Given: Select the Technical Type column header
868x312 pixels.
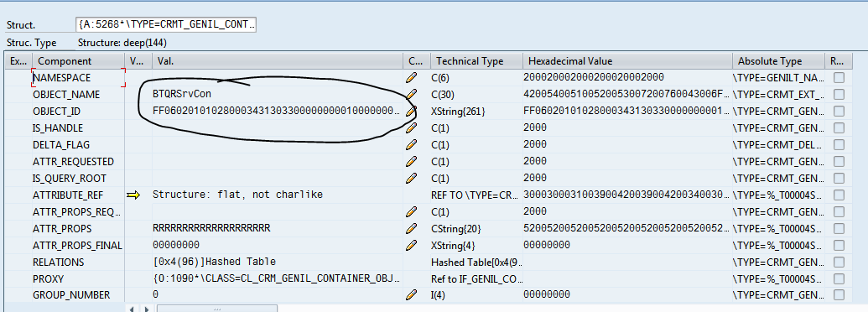Looking at the screenshot, I should click(x=476, y=61).
